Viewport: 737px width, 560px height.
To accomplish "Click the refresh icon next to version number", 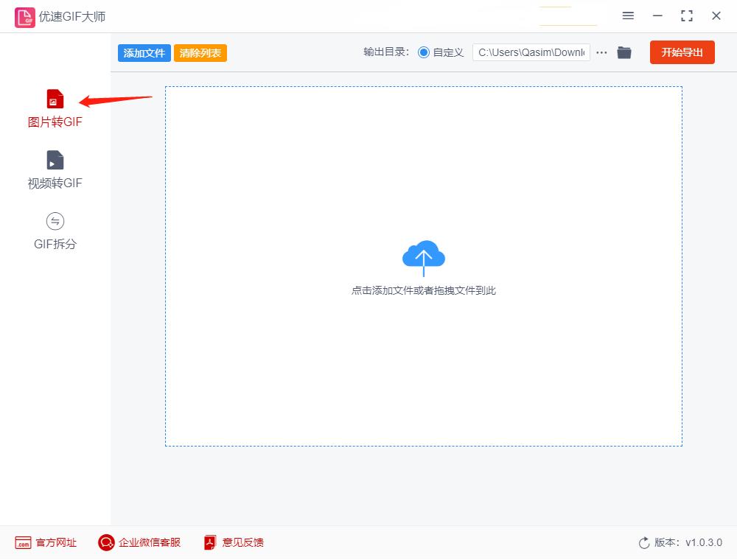I will [x=643, y=542].
